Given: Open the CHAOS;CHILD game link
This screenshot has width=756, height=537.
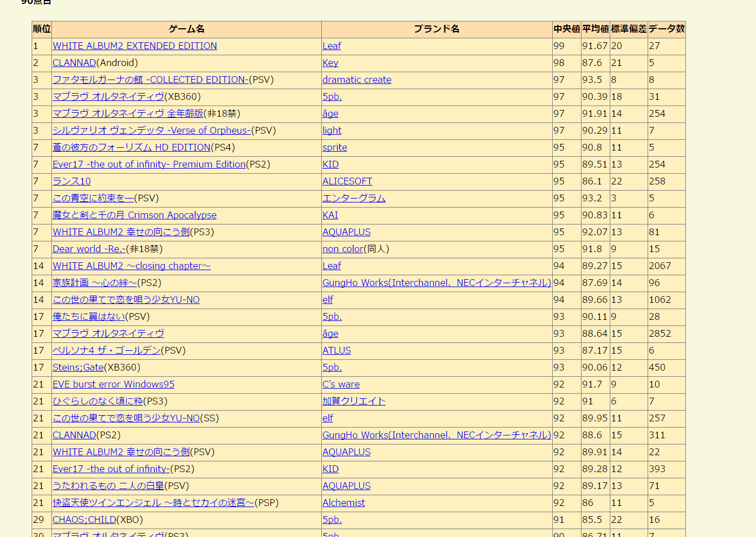Looking at the screenshot, I should click(x=84, y=520).
